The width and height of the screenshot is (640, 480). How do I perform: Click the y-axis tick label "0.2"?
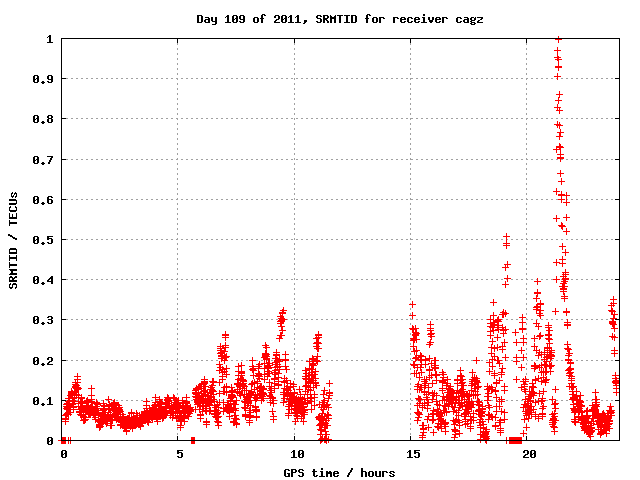click(x=44, y=361)
